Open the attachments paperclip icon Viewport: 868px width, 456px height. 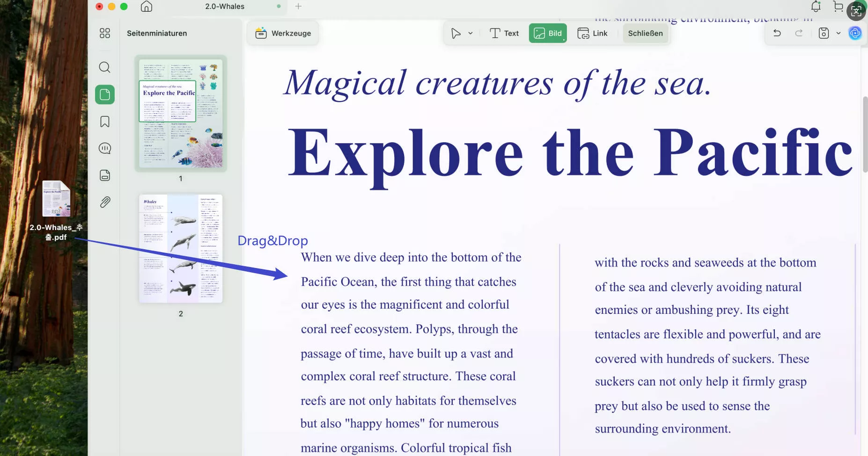105,202
